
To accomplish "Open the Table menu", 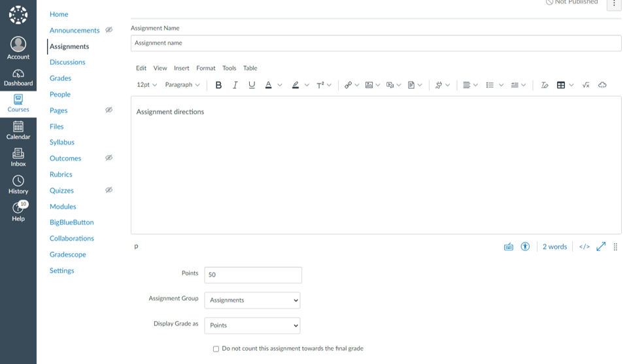I will point(250,69).
